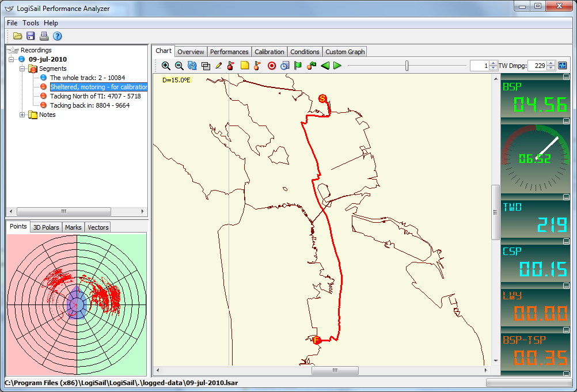Click the green step back arrow
Viewport: 577px width, 392px height.
pos(325,66)
